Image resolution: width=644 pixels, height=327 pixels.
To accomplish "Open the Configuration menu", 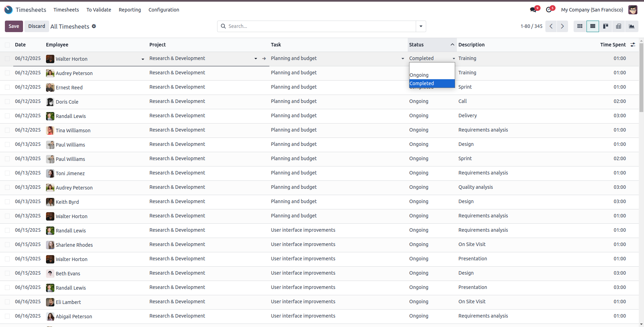I will (164, 10).
